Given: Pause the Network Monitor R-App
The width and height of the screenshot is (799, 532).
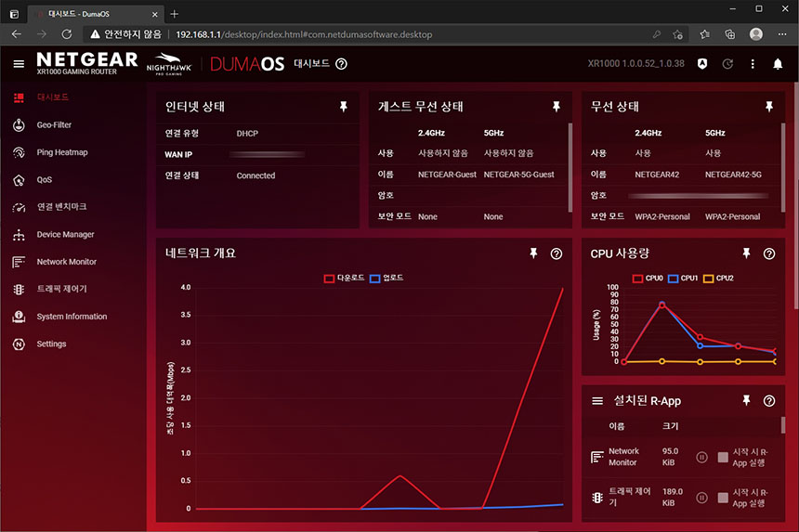Looking at the screenshot, I should 701,457.
